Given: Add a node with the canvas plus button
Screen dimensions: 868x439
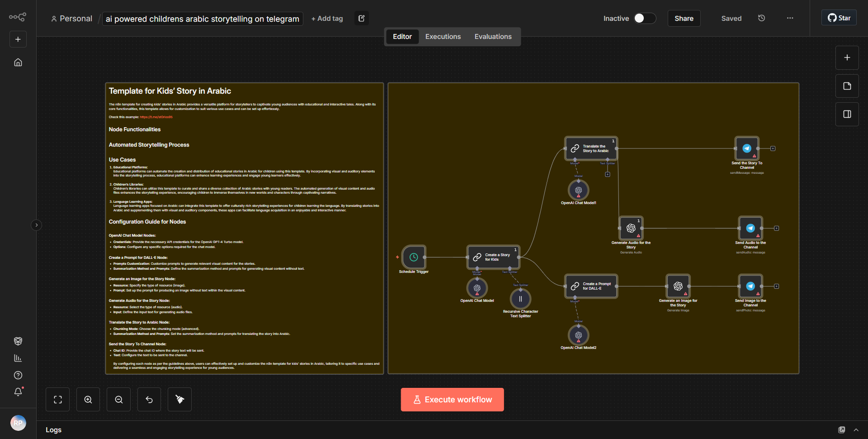Looking at the screenshot, I should (x=847, y=58).
